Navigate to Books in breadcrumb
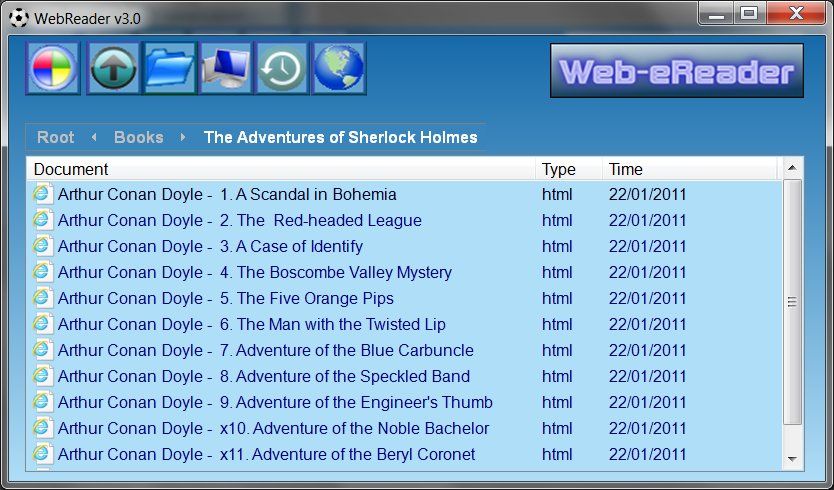Viewport: 834px width, 490px height. click(x=138, y=137)
